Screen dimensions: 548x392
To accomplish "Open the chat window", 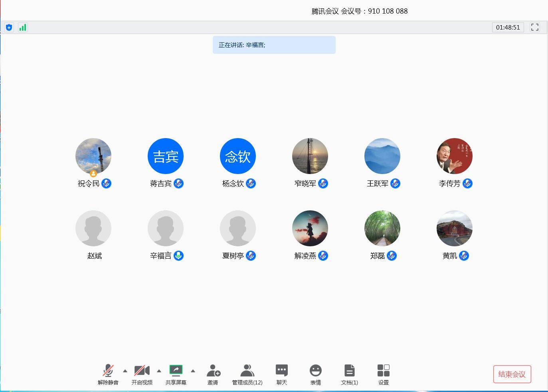I will [281, 374].
